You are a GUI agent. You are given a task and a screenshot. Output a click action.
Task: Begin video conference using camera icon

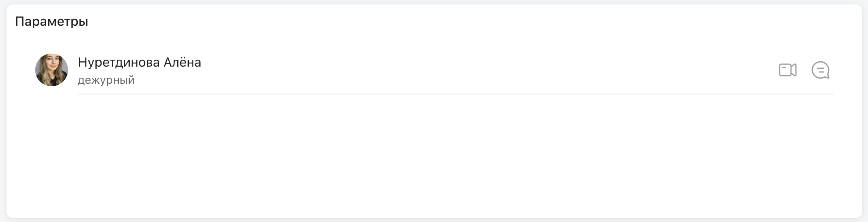pos(787,70)
